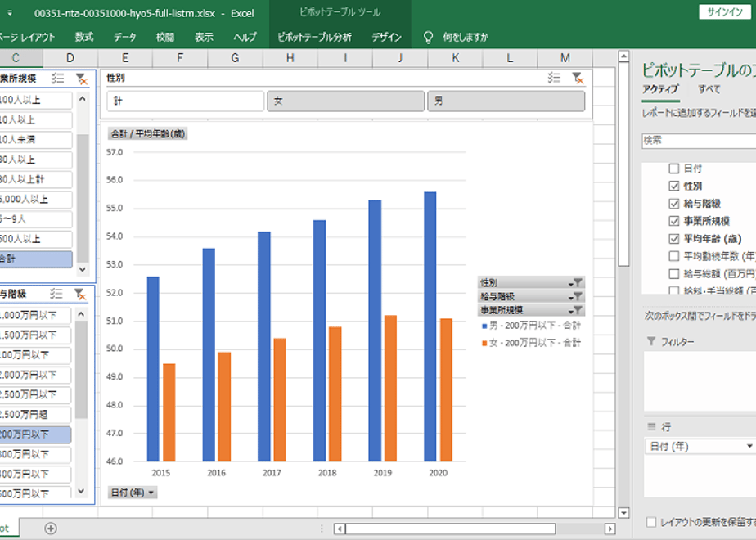This screenshot has width=756, height=540.
Task: Click the horizontal scrollbar thumb
Action: click(x=450, y=529)
